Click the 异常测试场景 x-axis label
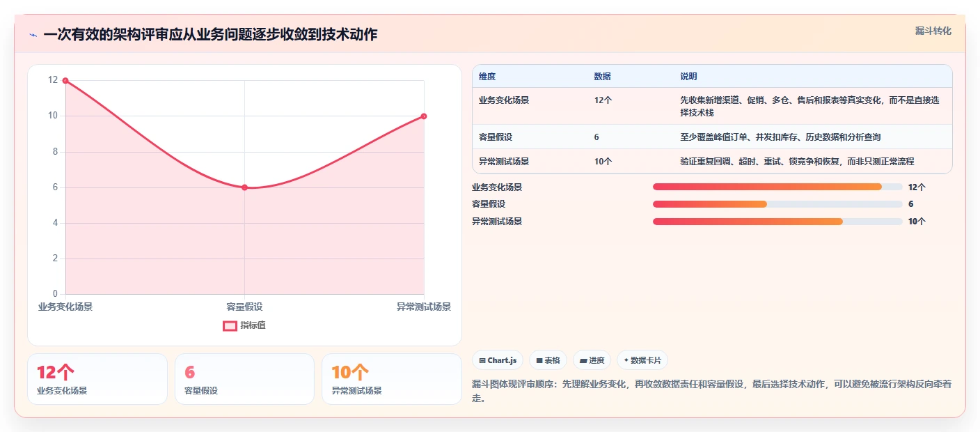The width and height of the screenshot is (980, 432). (424, 307)
